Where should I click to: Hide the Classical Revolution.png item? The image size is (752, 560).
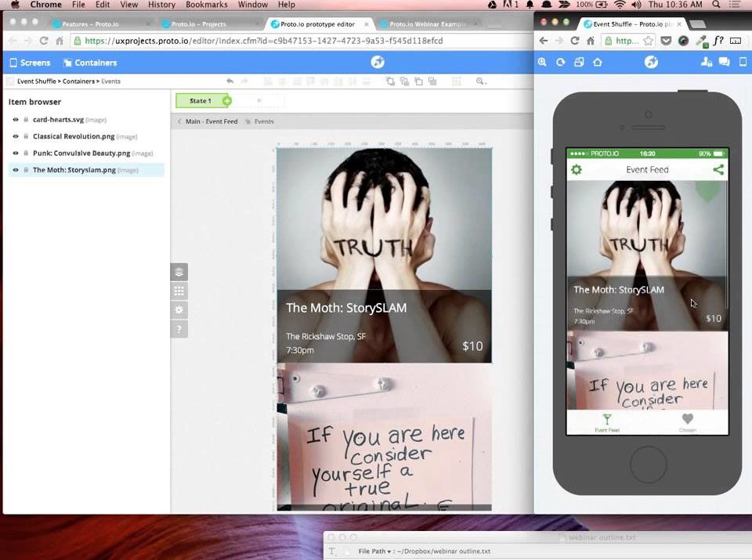point(16,136)
